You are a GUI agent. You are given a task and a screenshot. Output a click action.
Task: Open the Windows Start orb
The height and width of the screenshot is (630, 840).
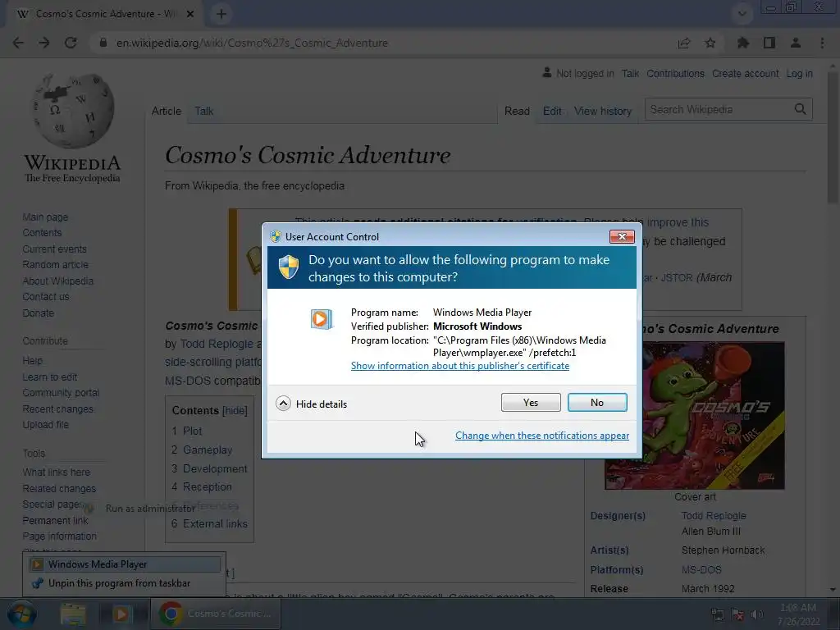[x=21, y=614]
